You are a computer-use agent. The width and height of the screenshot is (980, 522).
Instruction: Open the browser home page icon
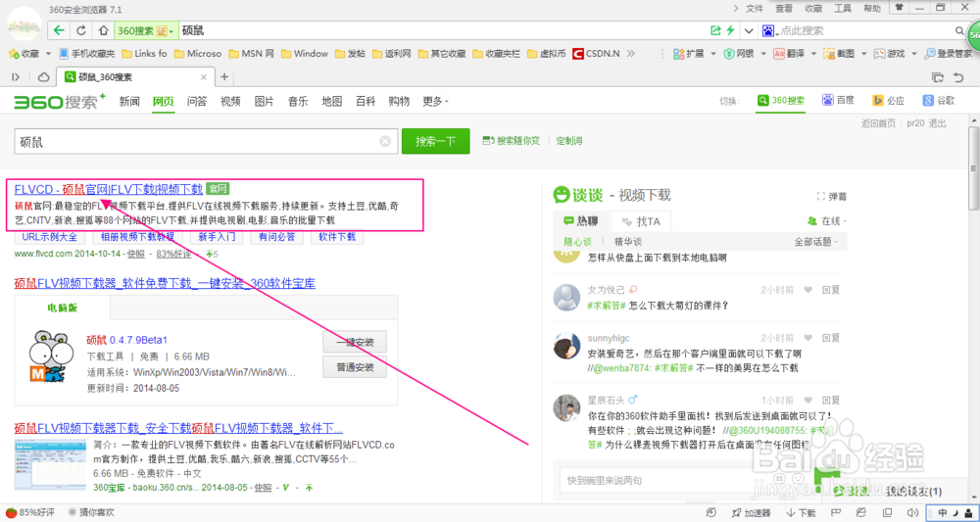point(103,30)
